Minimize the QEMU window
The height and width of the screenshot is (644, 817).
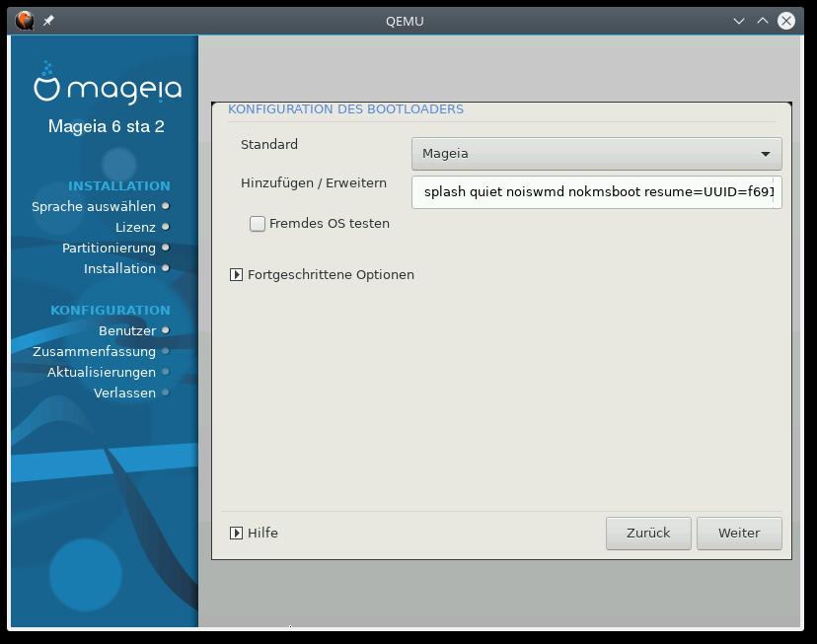pos(738,21)
